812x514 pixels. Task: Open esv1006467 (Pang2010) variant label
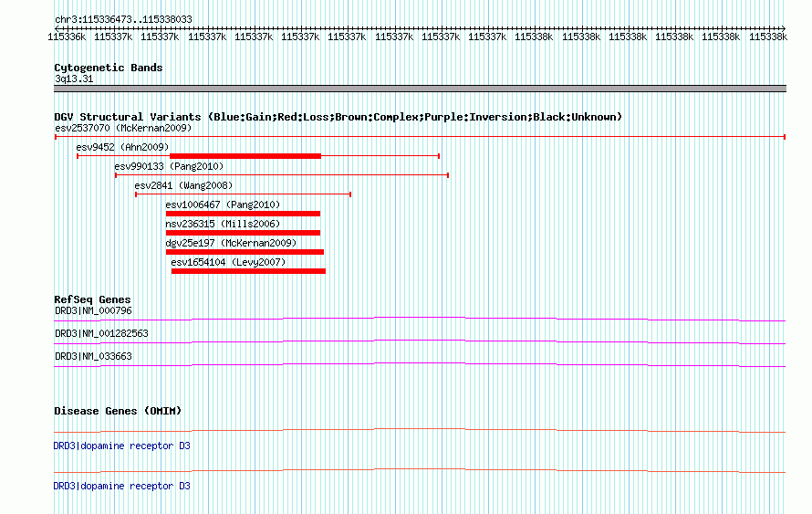(x=223, y=205)
